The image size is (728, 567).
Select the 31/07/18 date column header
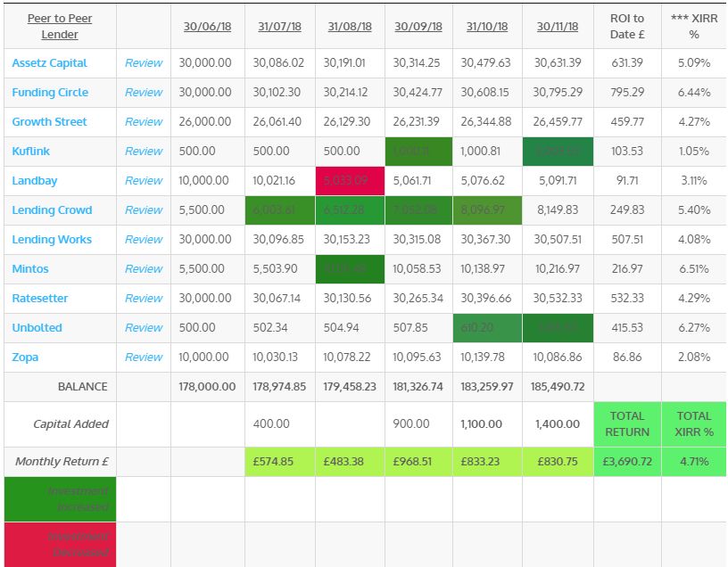coord(279,27)
